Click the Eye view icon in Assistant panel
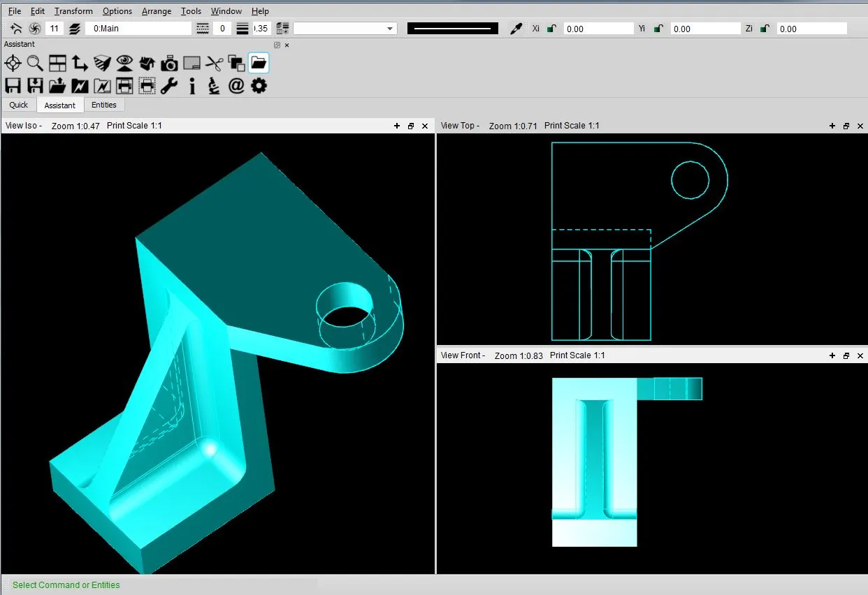 click(x=124, y=63)
